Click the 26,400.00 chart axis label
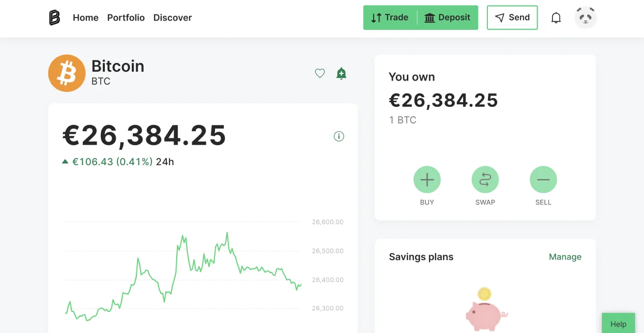Screen dimensions: 644x333 (328, 280)
